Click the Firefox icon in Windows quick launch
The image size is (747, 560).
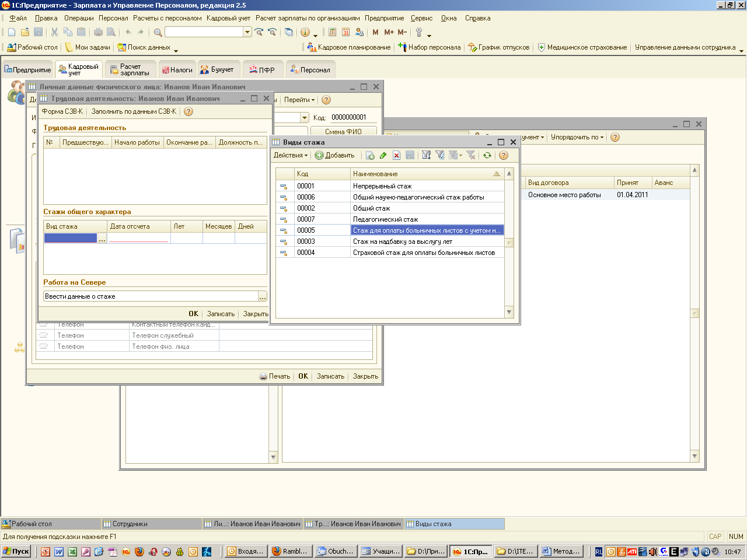coord(139,551)
